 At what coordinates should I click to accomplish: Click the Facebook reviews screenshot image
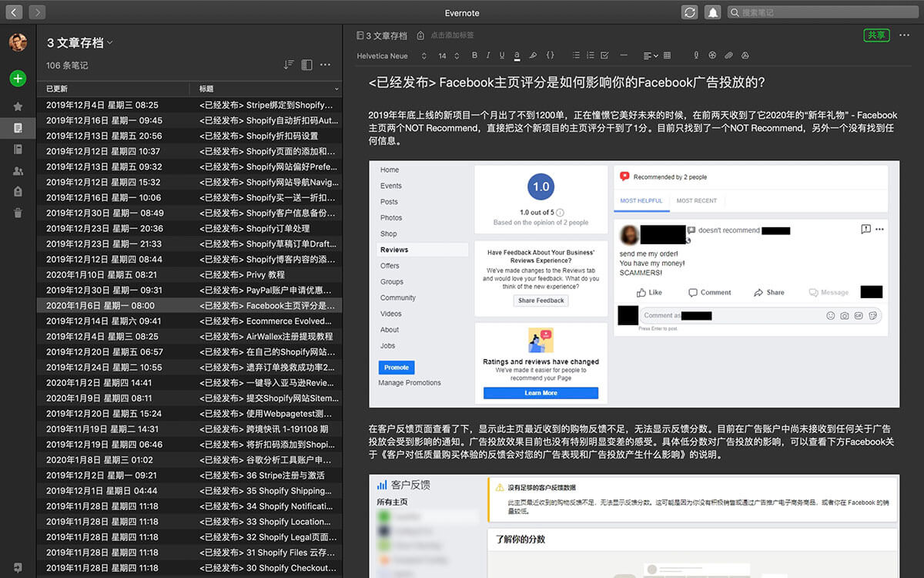point(634,284)
